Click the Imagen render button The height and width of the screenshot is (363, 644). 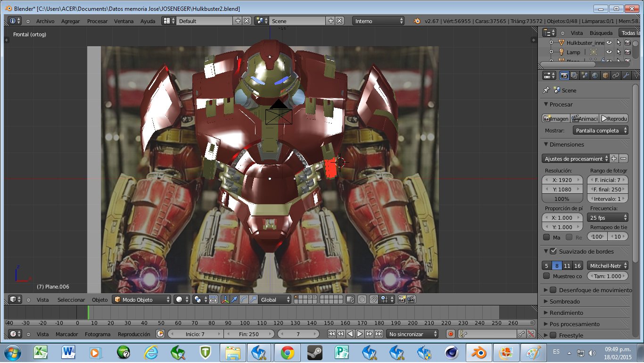tap(556, 118)
